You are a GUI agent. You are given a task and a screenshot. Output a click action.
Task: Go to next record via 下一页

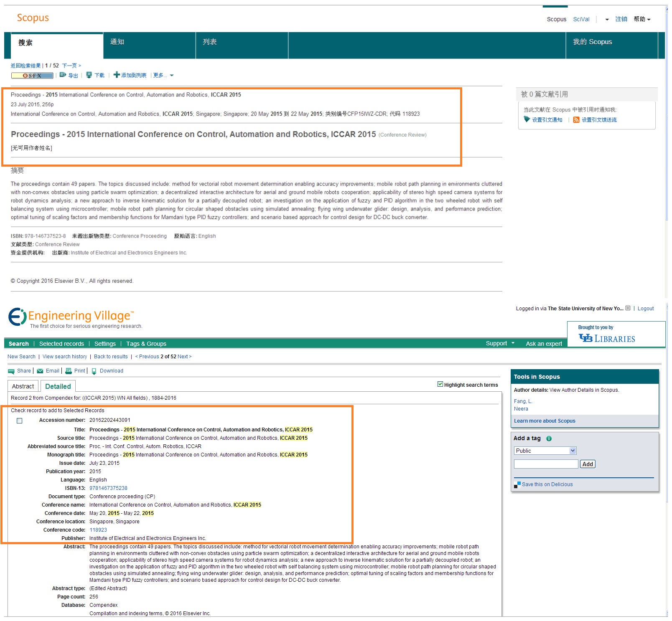[x=71, y=66]
